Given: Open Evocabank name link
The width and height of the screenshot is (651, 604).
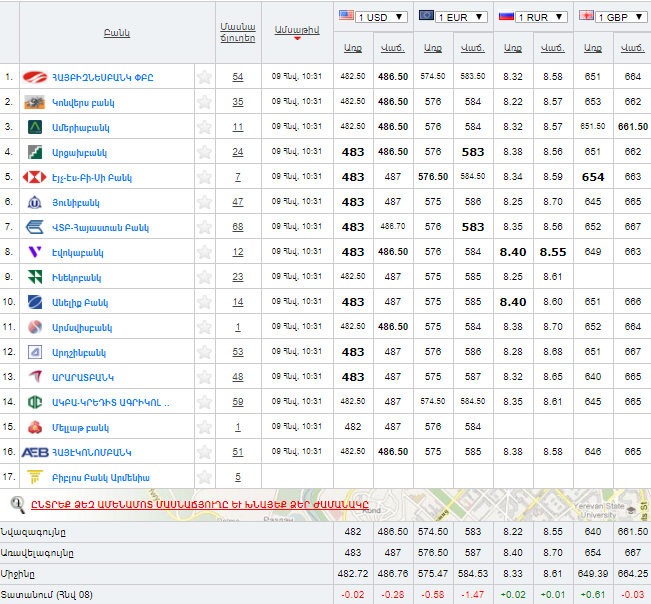Looking at the screenshot, I should [78, 253].
